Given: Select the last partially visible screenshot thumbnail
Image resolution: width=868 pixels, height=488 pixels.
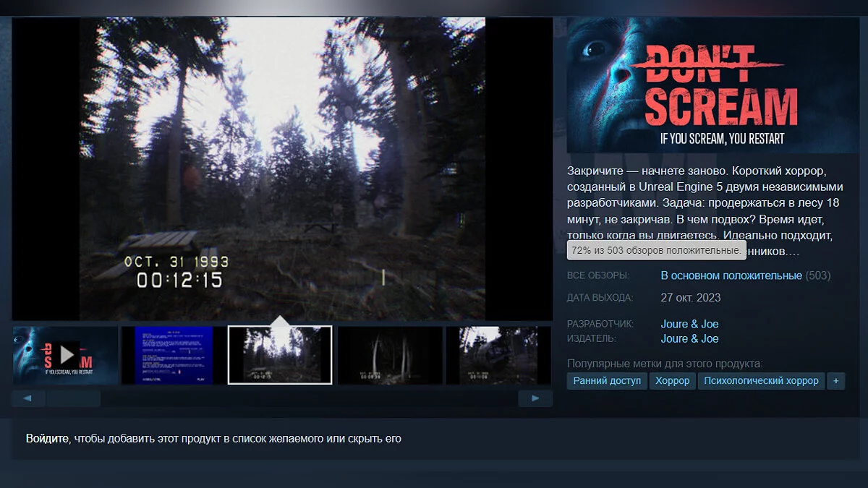Looking at the screenshot, I should click(498, 355).
